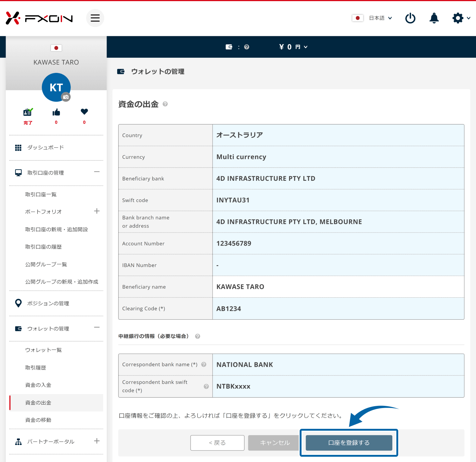The height and width of the screenshot is (462, 476).
Task: Click the sidebar ウォレットの管理 wallet icon
Action: point(18,329)
